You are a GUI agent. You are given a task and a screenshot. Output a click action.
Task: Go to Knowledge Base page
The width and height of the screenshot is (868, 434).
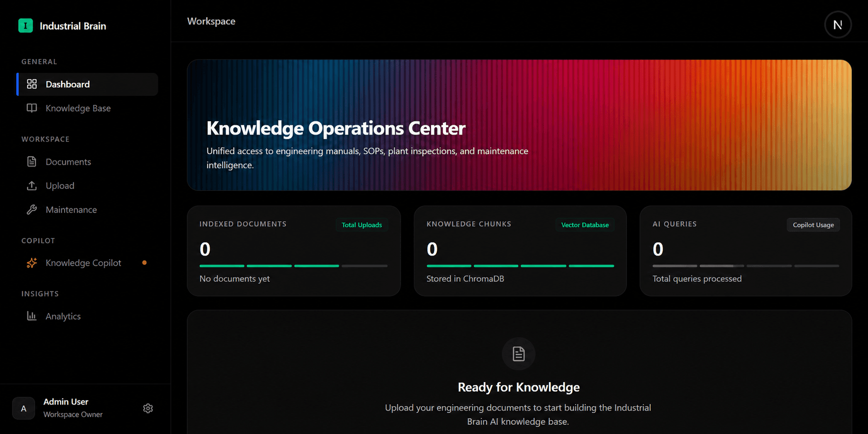[x=87, y=108]
